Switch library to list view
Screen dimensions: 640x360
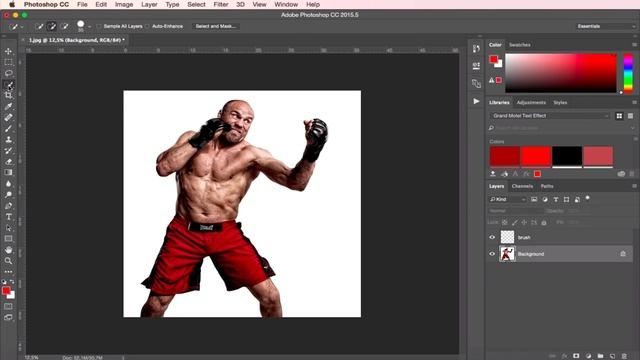click(x=630, y=116)
